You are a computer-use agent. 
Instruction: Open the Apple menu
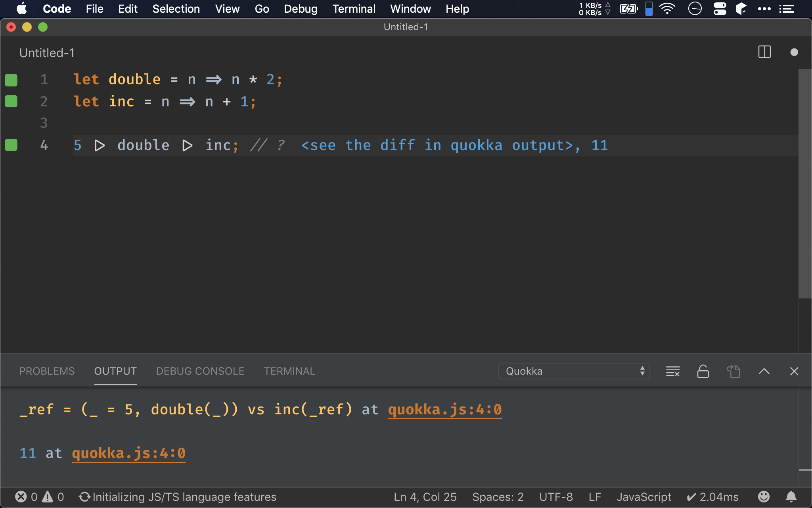22,9
